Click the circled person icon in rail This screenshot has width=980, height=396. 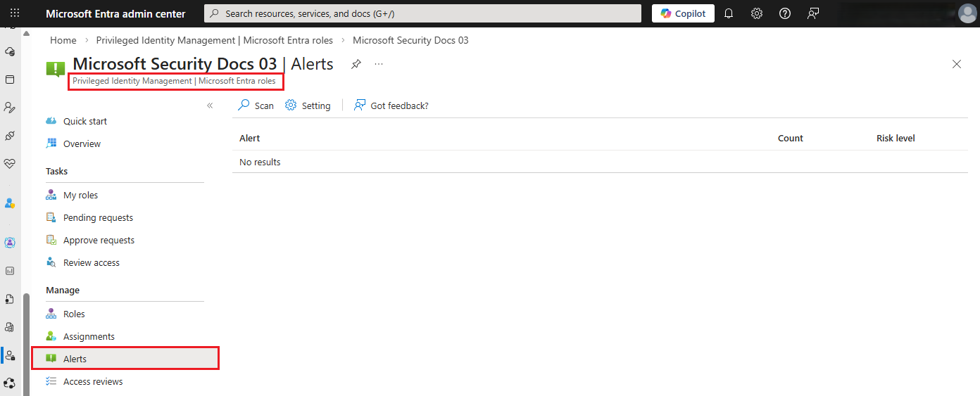click(x=10, y=243)
